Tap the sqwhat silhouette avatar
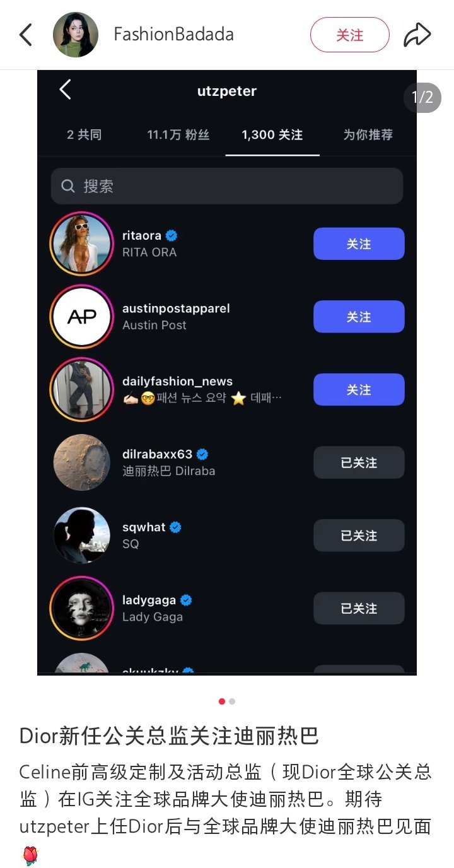Screen dimensions: 454x868 click(81, 535)
